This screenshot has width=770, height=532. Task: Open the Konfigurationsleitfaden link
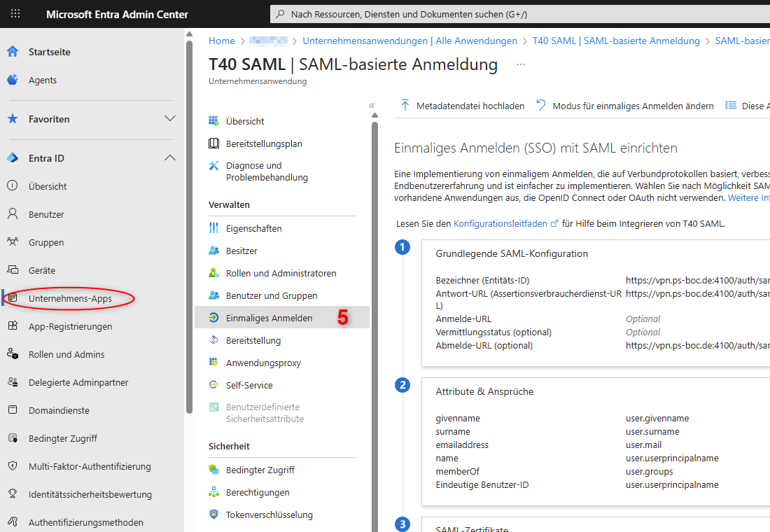pyautogui.click(x=505, y=223)
